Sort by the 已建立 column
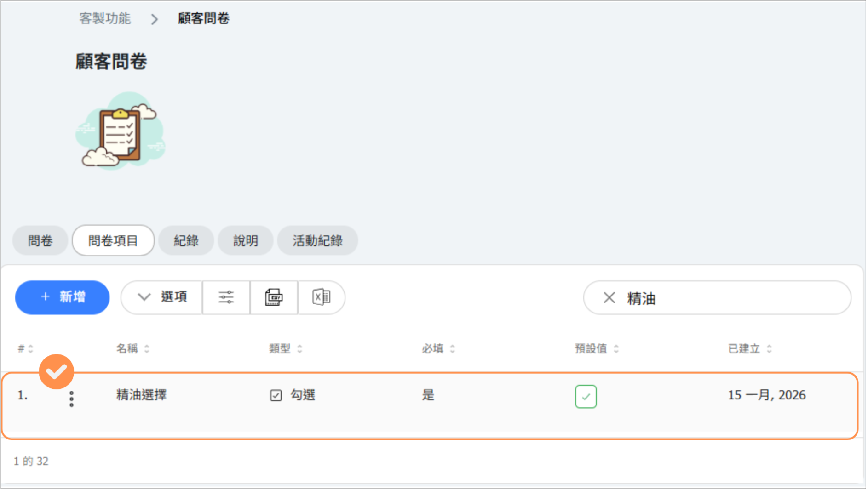 coord(749,349)
